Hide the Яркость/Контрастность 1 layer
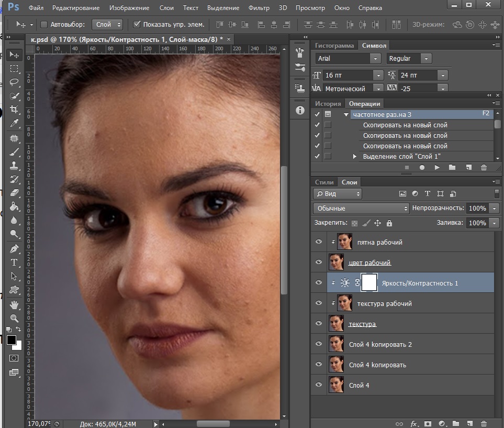Image resolution: width=504 pixels, height=428 pixels. [x=319, y=282]
